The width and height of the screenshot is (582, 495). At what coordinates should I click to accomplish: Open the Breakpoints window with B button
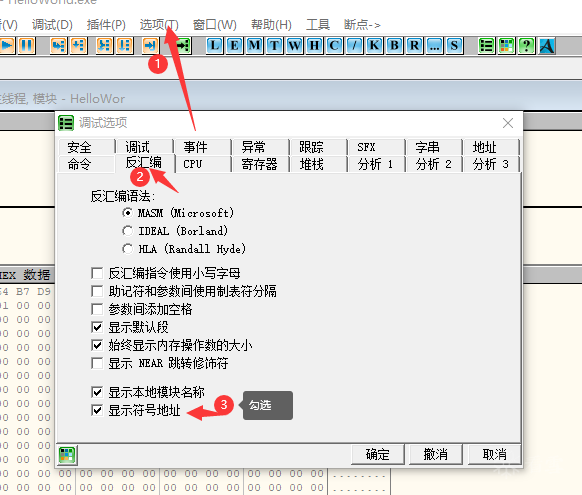pyautogui.click(x=395, y=46)
